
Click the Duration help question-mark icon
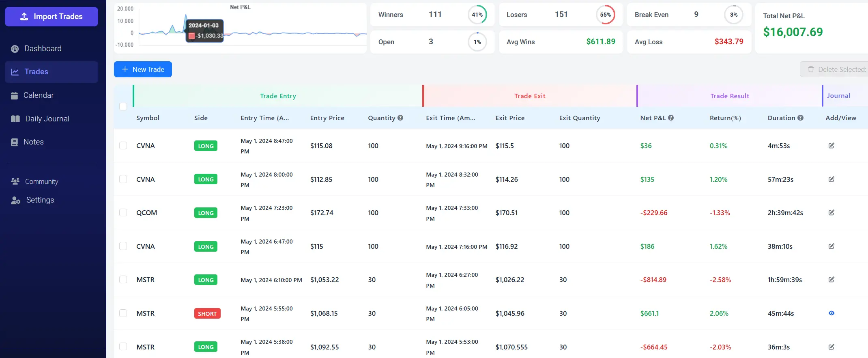(x=800, y=118)
